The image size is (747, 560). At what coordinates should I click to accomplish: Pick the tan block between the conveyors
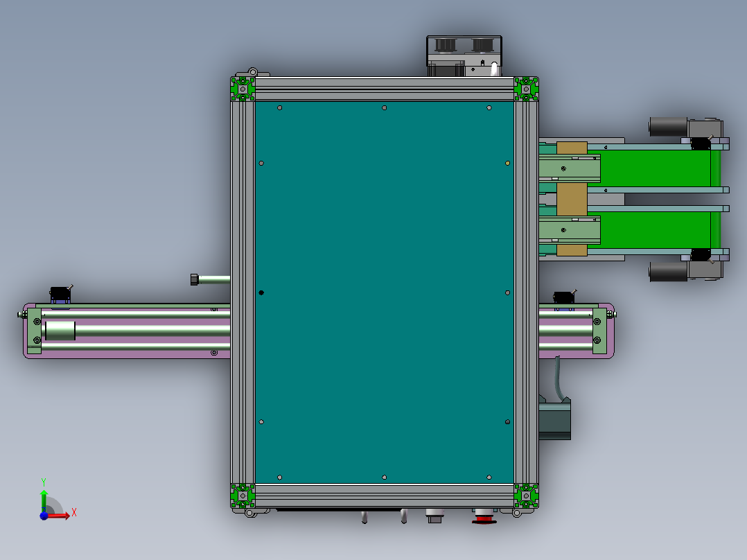572,199
